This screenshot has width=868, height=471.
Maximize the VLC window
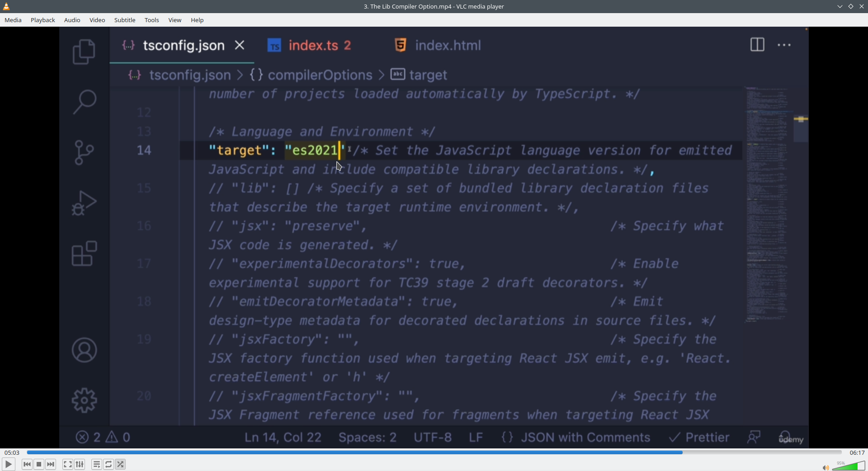click(851, 6)
